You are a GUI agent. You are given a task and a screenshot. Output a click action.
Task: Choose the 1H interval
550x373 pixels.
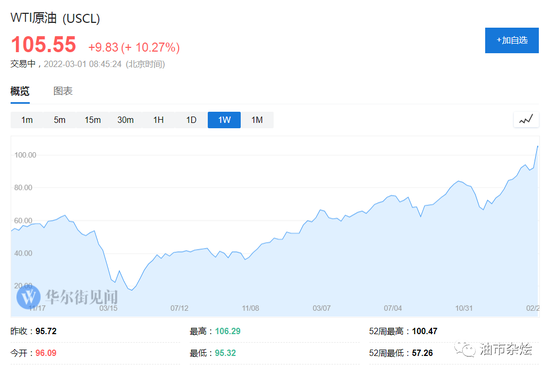[159, 120]
